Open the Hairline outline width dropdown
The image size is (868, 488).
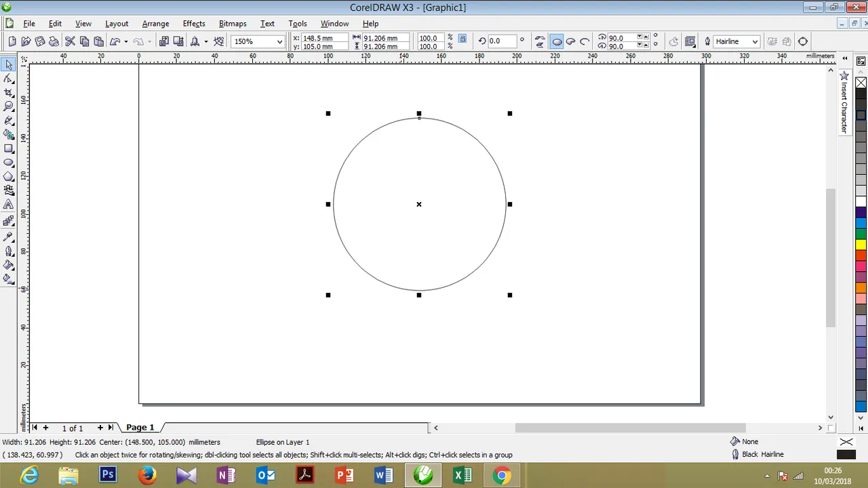pyautogui.click(x=755, y=42)
